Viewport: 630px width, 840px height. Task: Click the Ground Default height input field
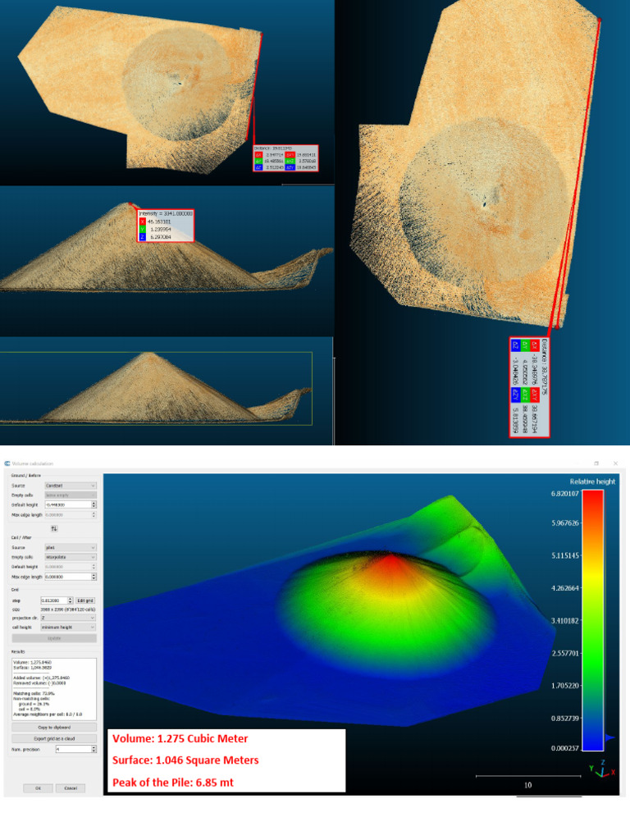click(x=67, y=504)
